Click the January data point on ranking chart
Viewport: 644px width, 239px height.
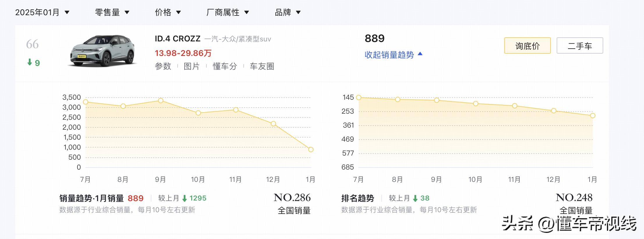pyautogui.click(x=592, y=116)
